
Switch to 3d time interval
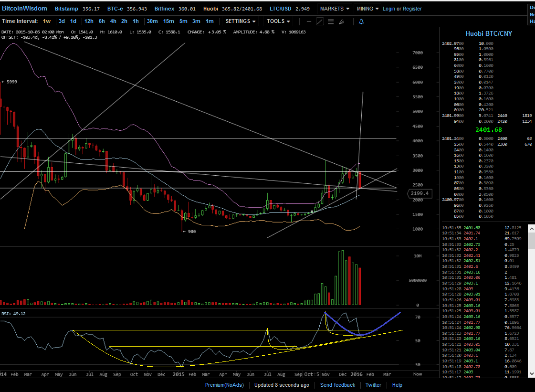point(62,21)
